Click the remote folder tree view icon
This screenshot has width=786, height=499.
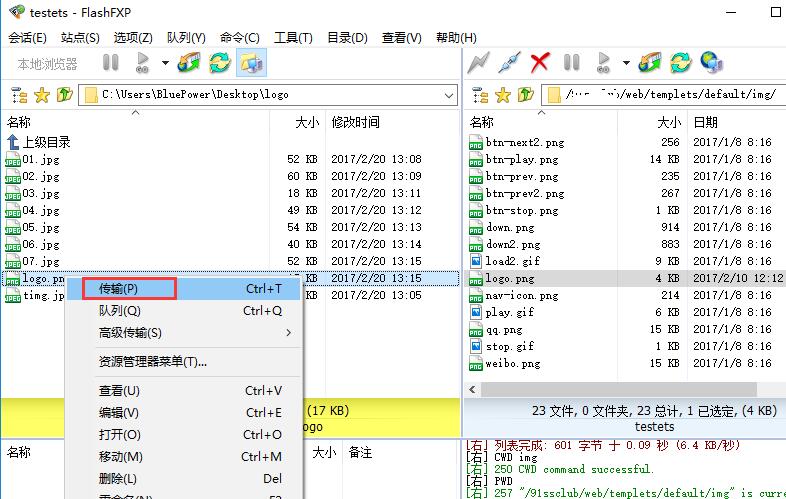pos(481,95)
